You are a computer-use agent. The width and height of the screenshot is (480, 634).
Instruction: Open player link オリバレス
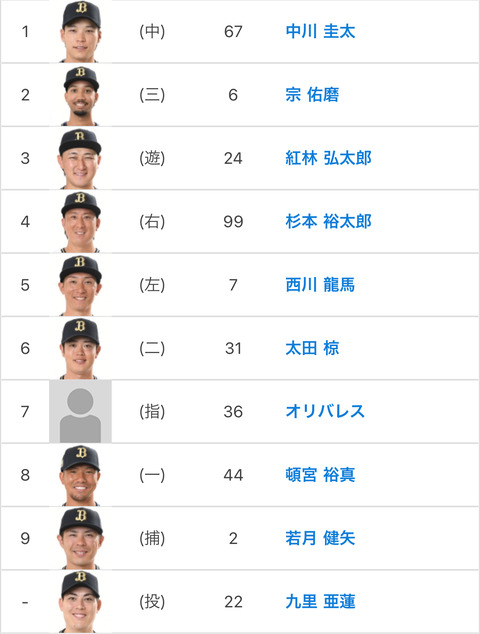(325, 412)
